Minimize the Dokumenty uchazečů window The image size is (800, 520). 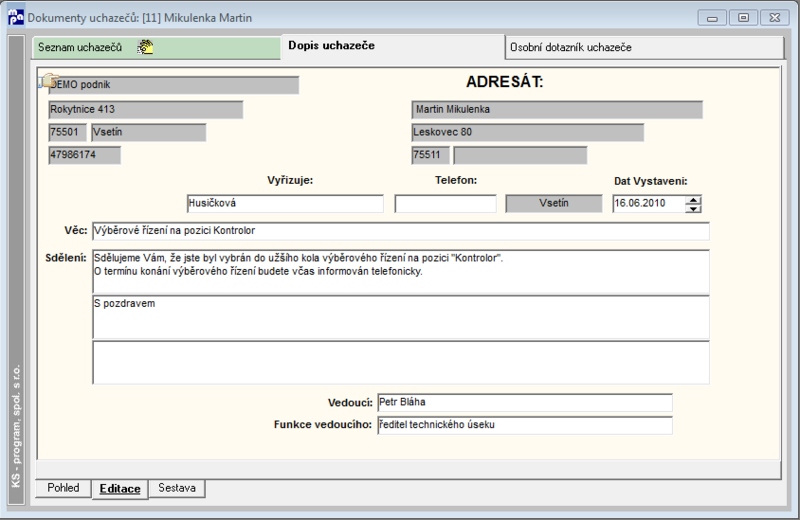tap(712, 18)
